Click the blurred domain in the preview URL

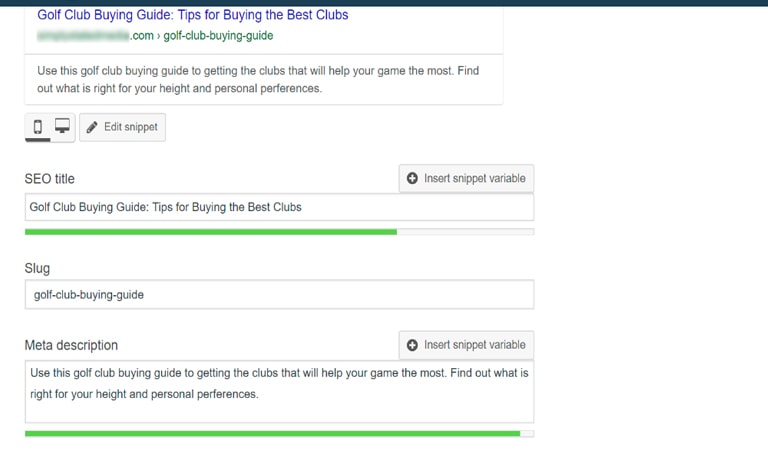tap(83, 36)
